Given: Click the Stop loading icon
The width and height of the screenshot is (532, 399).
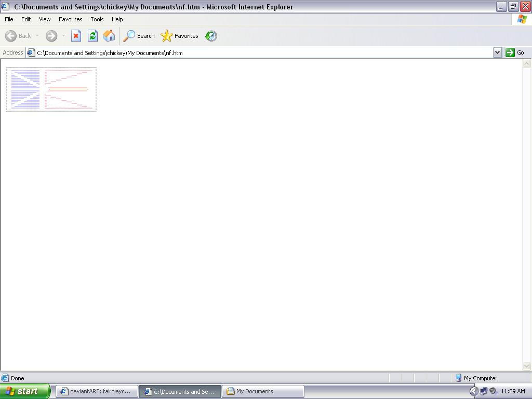Looking at the screenshot, I should (76, 36).
